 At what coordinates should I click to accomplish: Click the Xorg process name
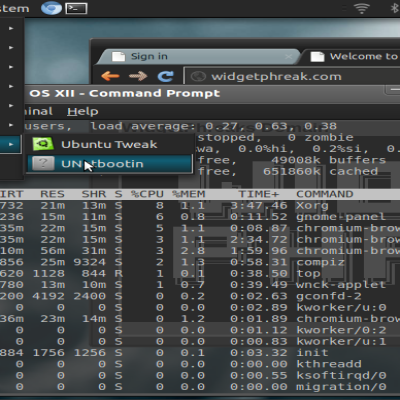[312, 206]
